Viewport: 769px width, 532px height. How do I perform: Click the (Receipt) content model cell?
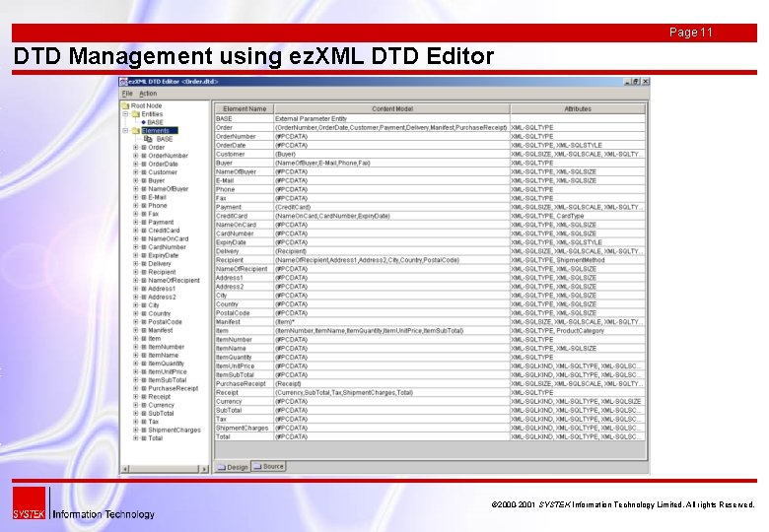391,383
